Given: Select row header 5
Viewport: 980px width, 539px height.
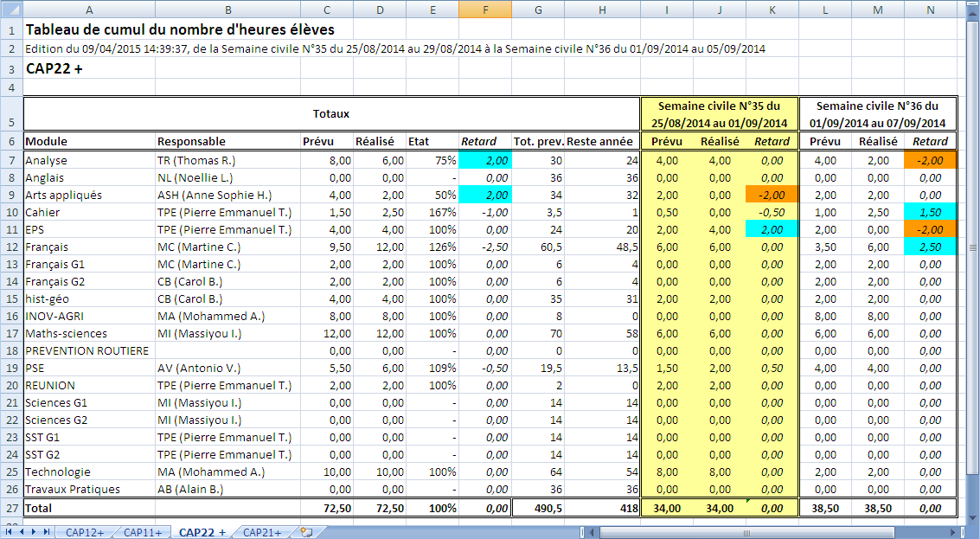Looking at the screenshot, I should (x=11, y=114).
